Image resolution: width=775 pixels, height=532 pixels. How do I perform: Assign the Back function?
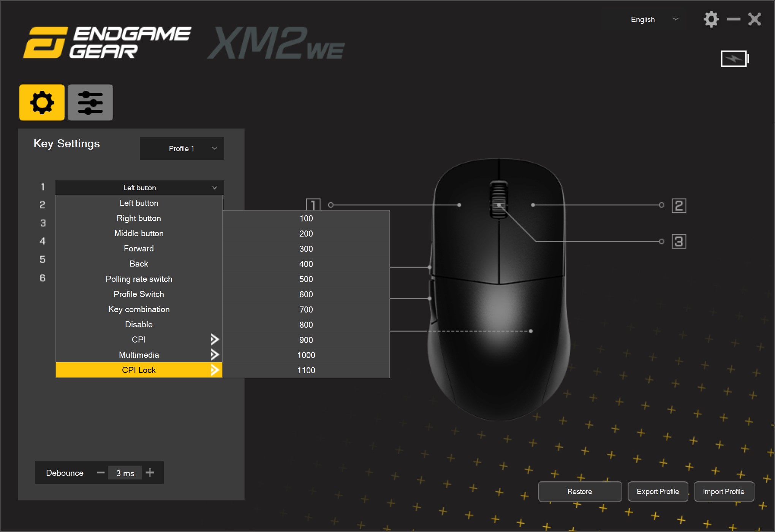click(x=139, y=264)
